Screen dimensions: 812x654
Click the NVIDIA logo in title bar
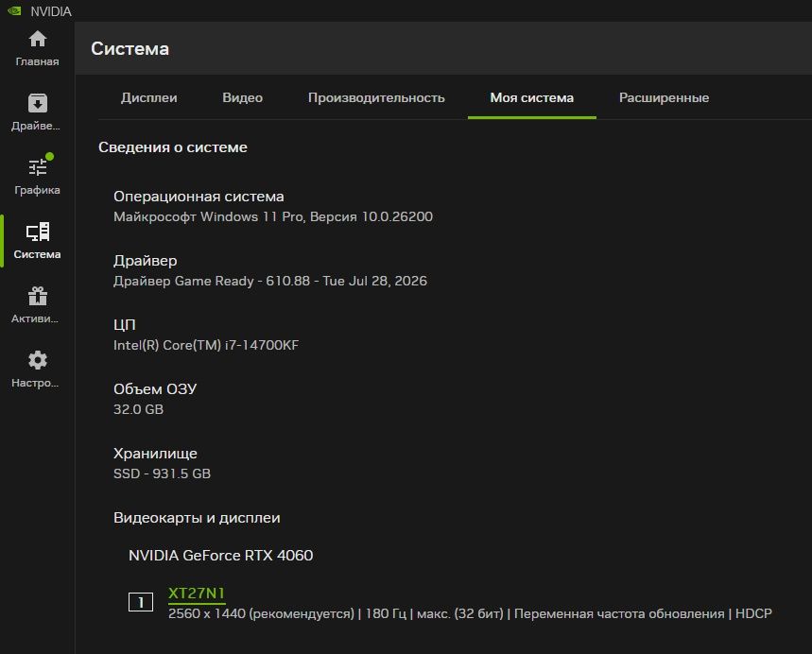tap(14, 11)
